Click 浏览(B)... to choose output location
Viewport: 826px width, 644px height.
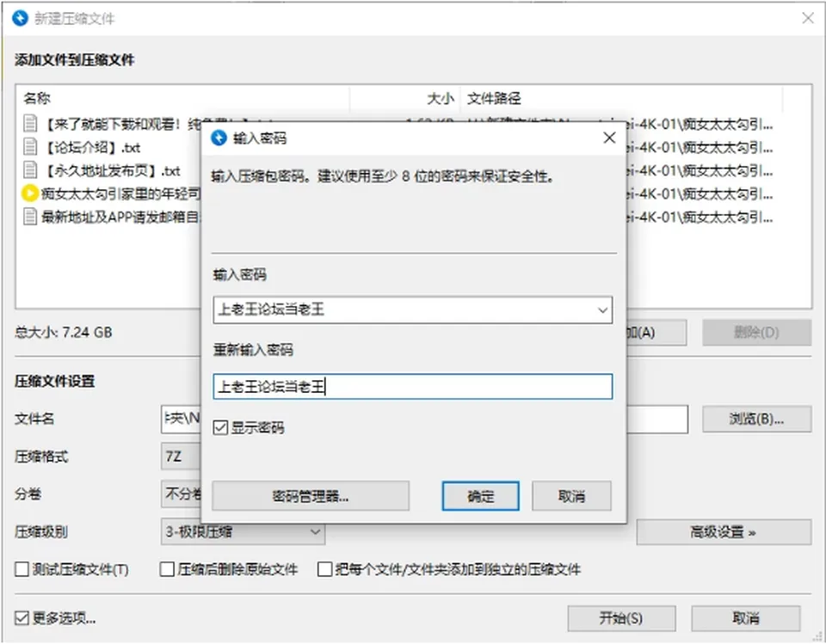click(756, 419)
